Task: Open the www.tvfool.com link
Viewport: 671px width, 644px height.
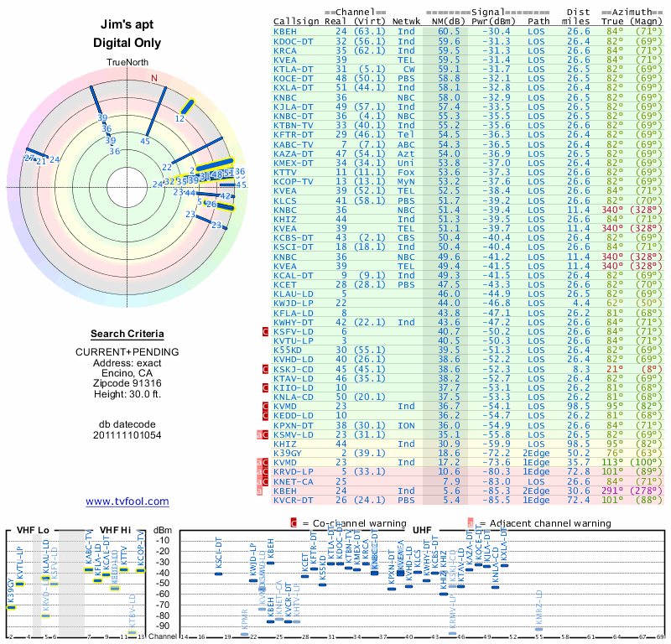Action: tap(127, 501)
